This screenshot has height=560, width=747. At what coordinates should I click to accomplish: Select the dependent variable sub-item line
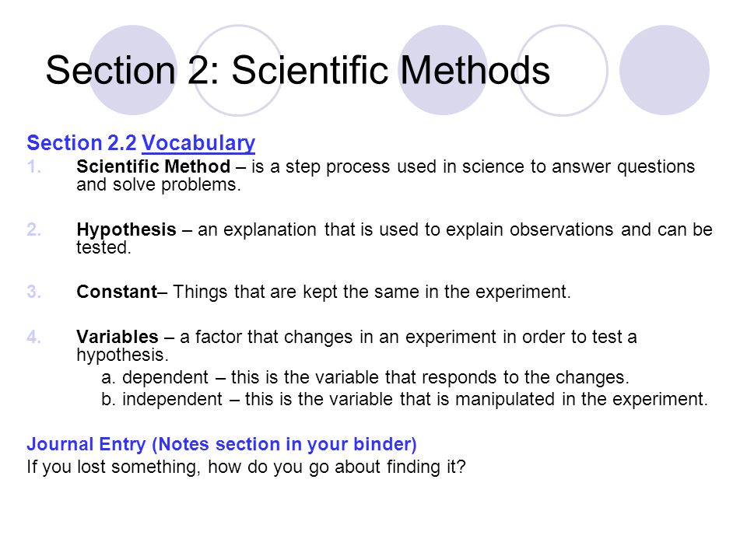366,377
